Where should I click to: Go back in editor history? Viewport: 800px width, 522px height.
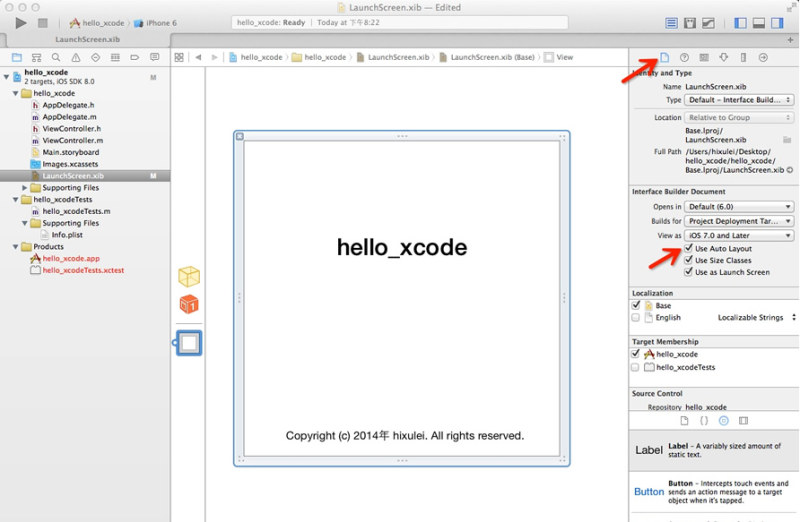pyautogui.click(x=198, y=57)
